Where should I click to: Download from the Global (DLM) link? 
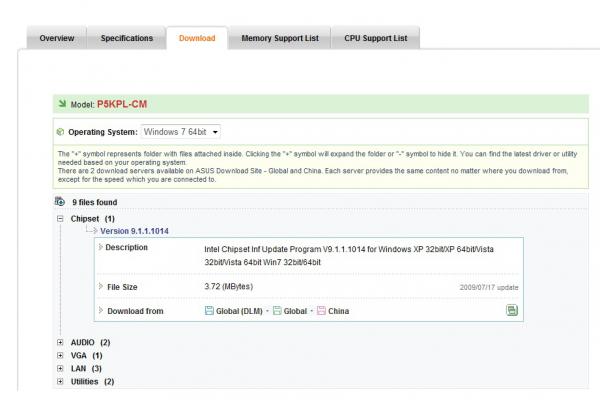pos(239,311)
